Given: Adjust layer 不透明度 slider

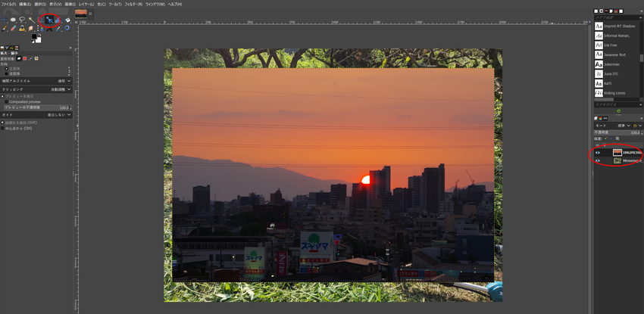Looking at the screenshot, I should (x=617, y=133).
